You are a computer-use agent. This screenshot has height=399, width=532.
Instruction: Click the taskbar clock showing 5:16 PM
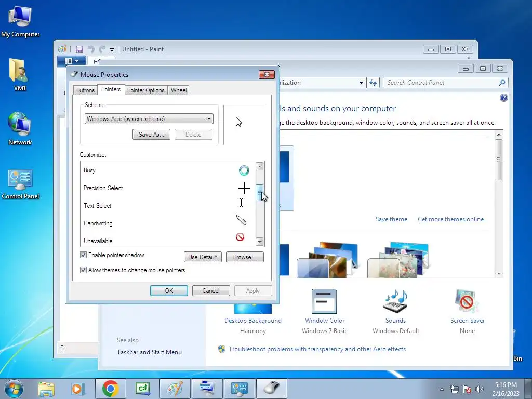point(506,389)
